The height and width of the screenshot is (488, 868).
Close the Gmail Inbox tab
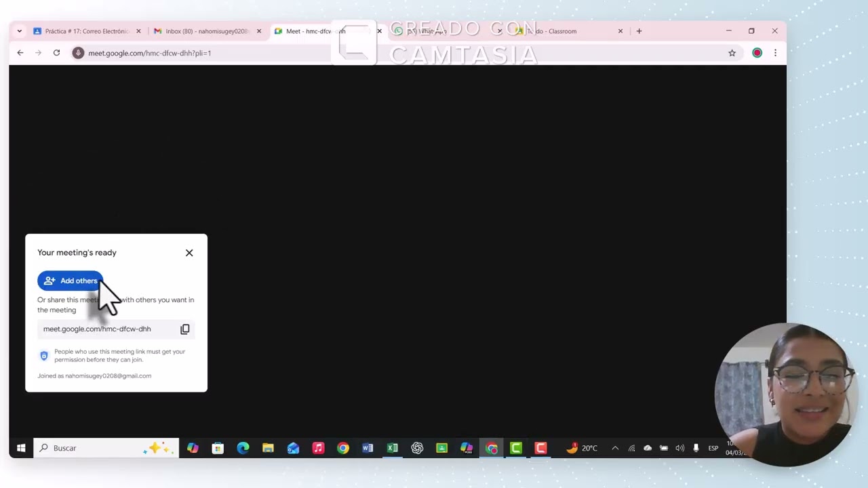tap(258, 31)
